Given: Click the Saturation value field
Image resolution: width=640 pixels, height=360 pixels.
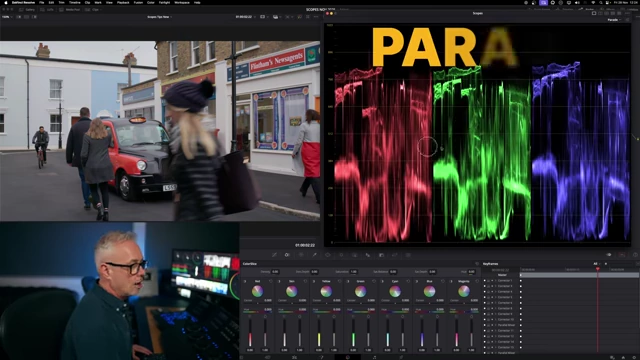Looking at the screenshot, I should pos(353,272).
